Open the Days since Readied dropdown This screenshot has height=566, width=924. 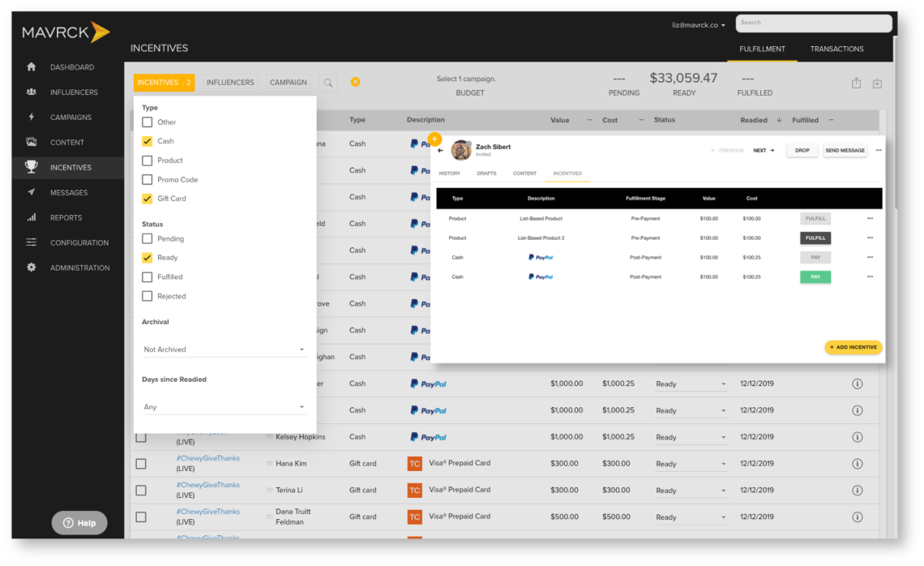click(x=224, y=407)
